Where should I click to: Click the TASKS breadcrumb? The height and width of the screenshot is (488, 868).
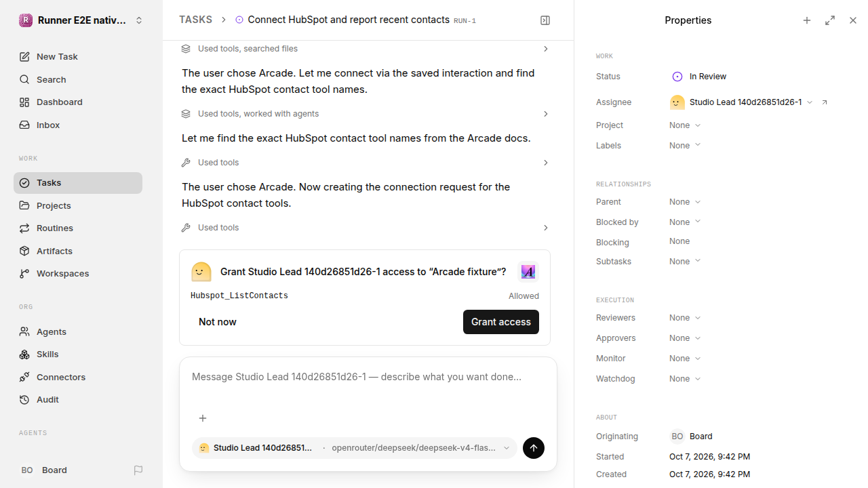point(195,20)
